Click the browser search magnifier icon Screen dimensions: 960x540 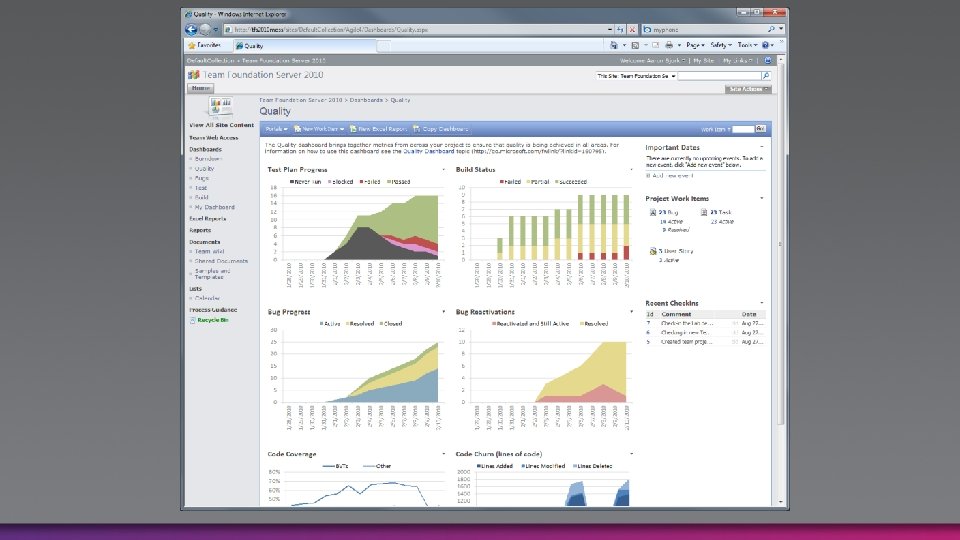(x=771, y=29)
